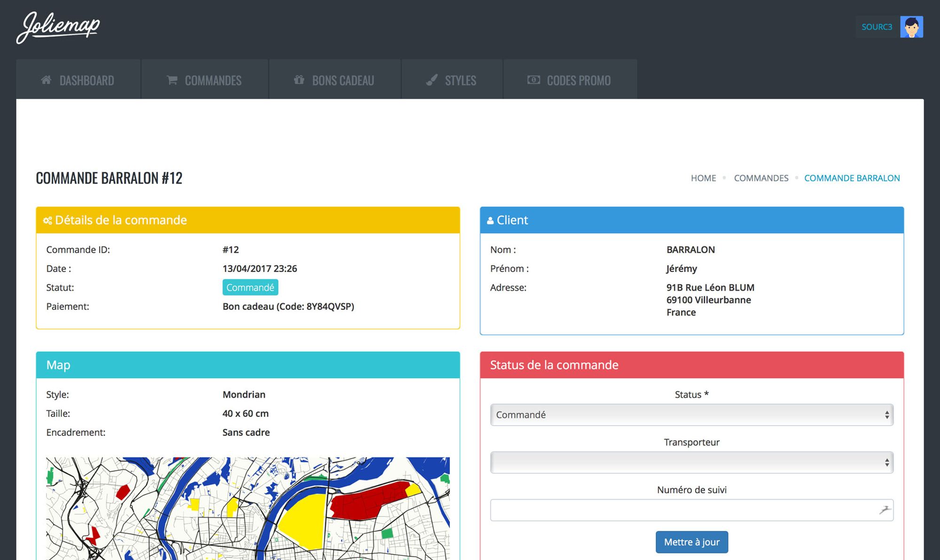This screenshot has width=940, height=560.
Task: Expand the Transporteur dropdown
Action: [691, 463]
